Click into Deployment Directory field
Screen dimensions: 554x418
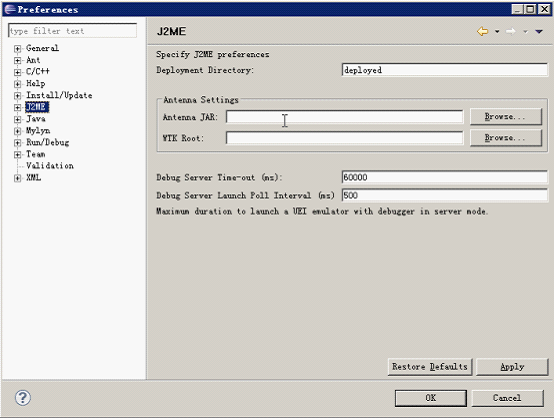pos(444,70)
